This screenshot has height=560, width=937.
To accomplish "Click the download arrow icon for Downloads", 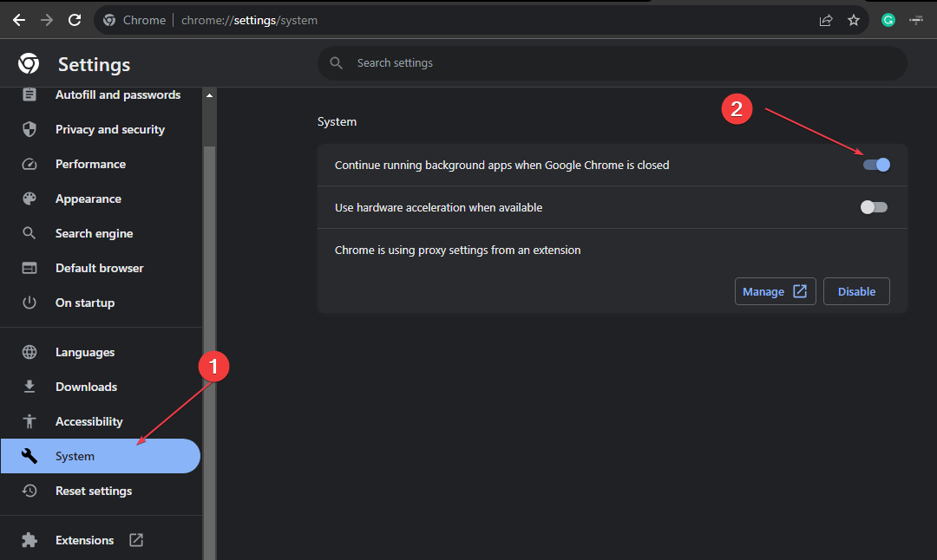I will tap(29, 387).
